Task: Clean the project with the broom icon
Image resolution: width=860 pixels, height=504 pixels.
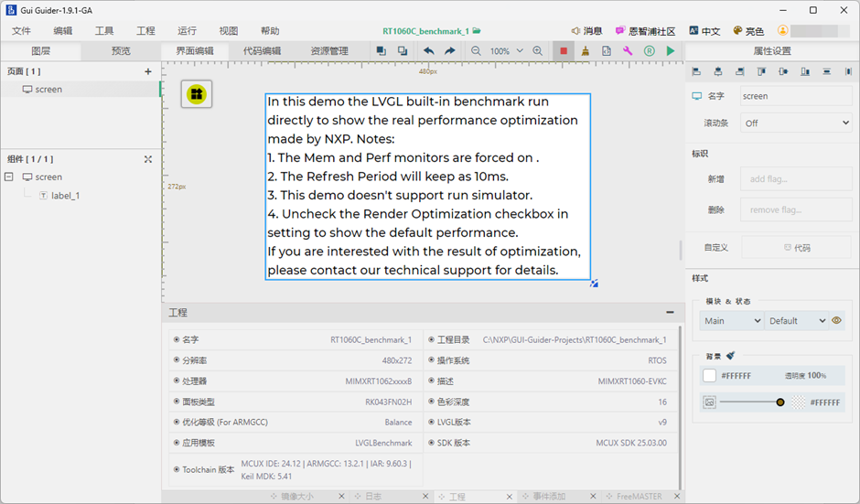Action: coord(586,51)
